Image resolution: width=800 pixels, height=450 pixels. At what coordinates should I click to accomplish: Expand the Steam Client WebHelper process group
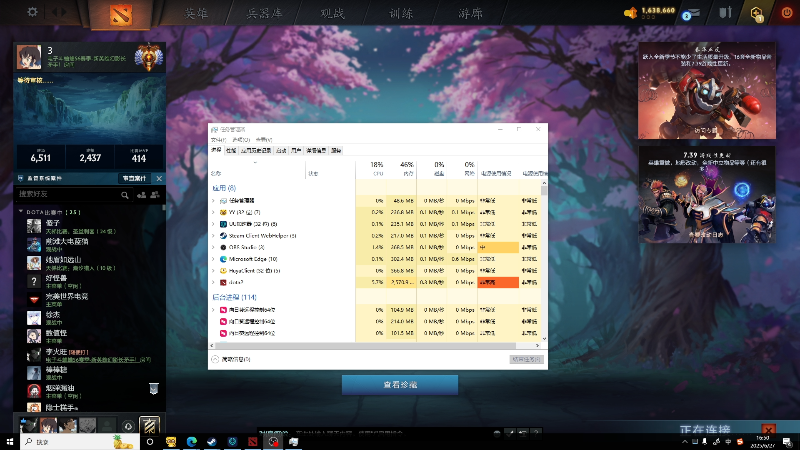(x=213, y=236)
